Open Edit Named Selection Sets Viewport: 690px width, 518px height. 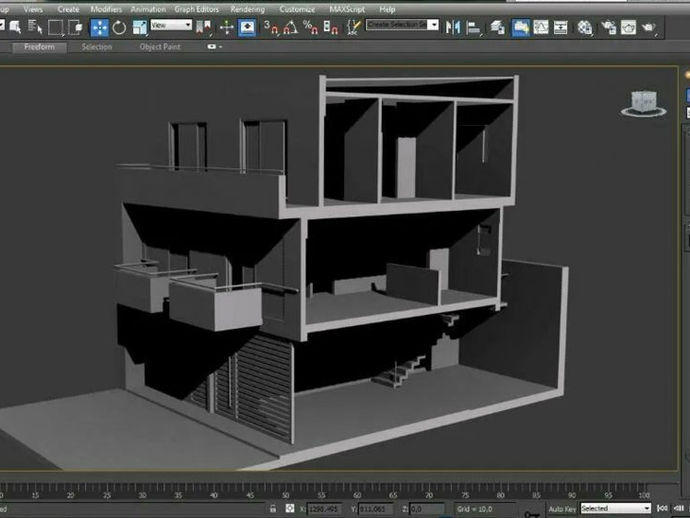(353, 27)
